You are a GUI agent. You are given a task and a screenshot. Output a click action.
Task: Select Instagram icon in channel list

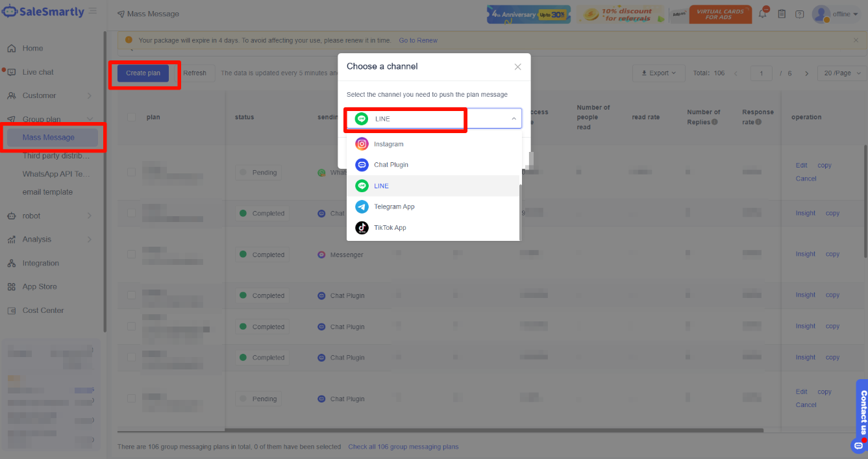click(x=362, y=144)
